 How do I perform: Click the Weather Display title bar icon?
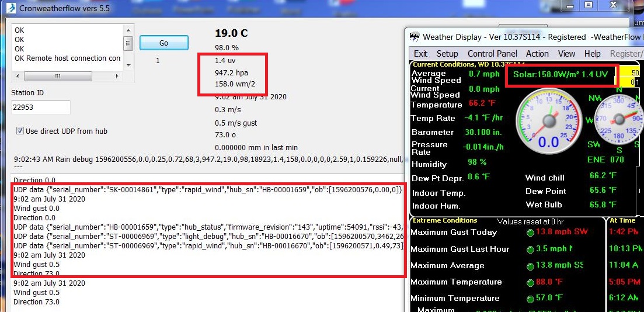click(415, 37)
